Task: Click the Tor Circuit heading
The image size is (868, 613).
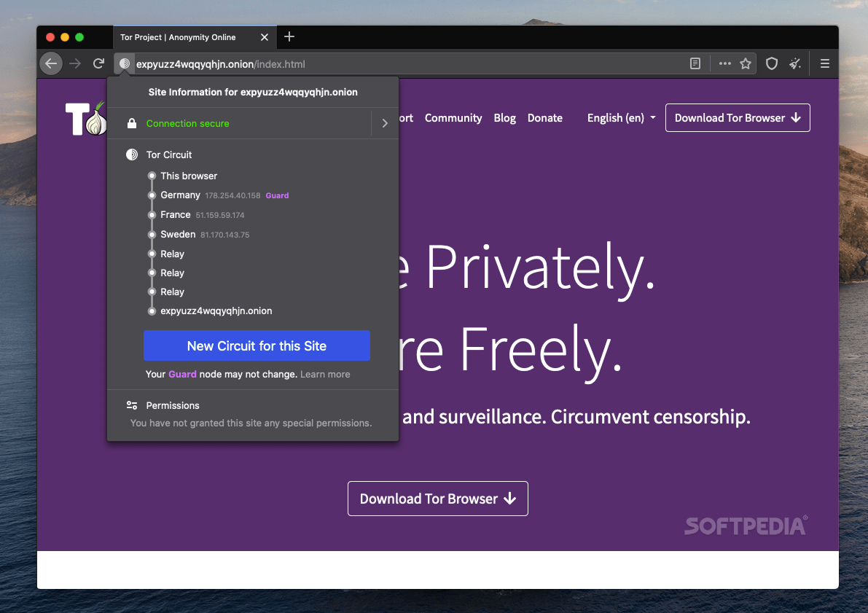Action: coord(169,155)
